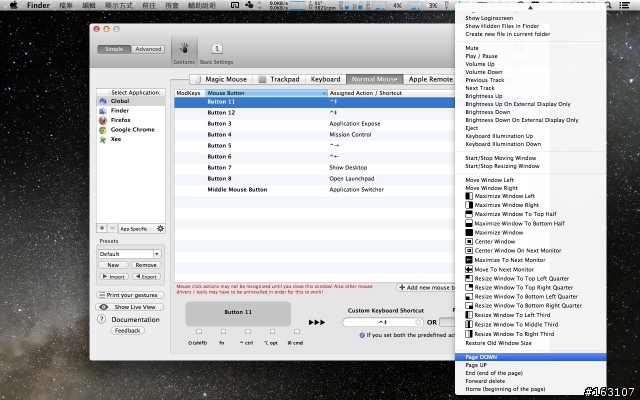Select the Xee icon in application list
The image size is (640, 400).
(x=103, y=139)
